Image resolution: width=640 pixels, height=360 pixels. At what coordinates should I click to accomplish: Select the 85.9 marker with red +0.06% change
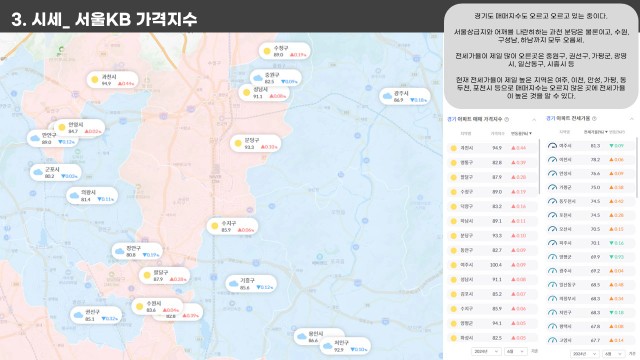coord(232,227)
